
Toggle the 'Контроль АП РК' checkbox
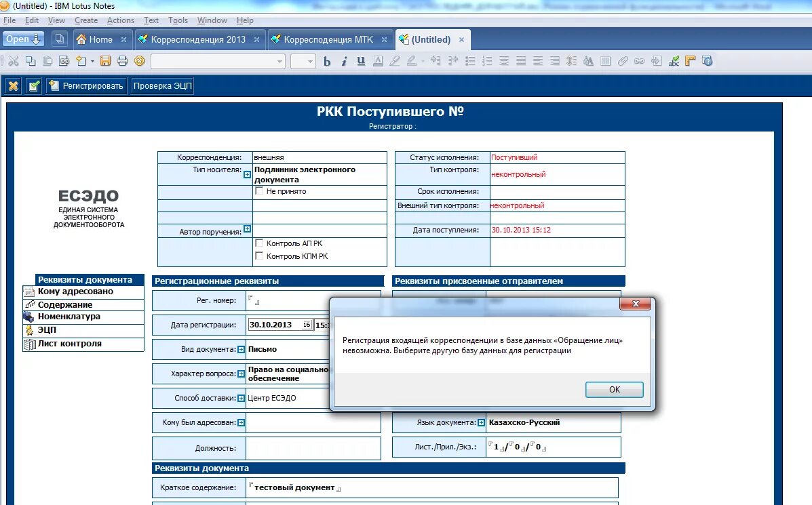259,243
